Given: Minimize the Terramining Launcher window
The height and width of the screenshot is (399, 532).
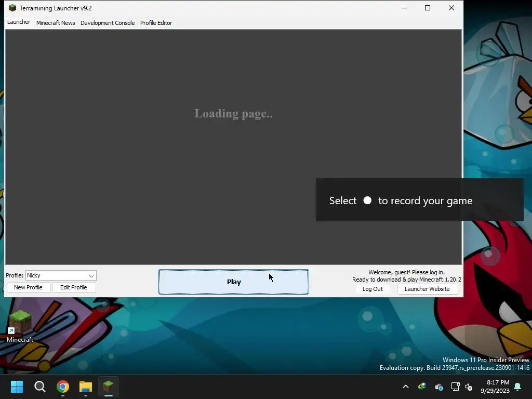Looking at the screenshot, I should point(404,8).
